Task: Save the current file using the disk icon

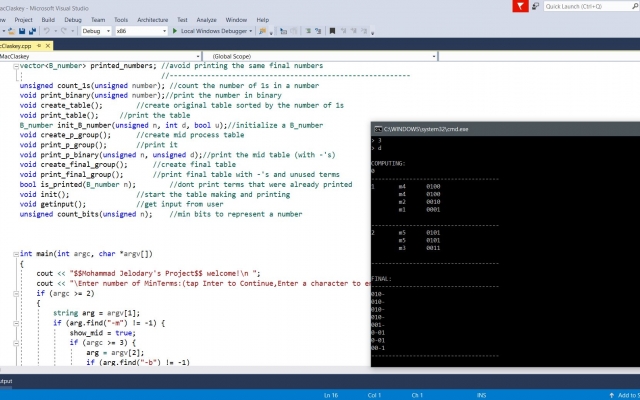Action: (x=22, y=31)
